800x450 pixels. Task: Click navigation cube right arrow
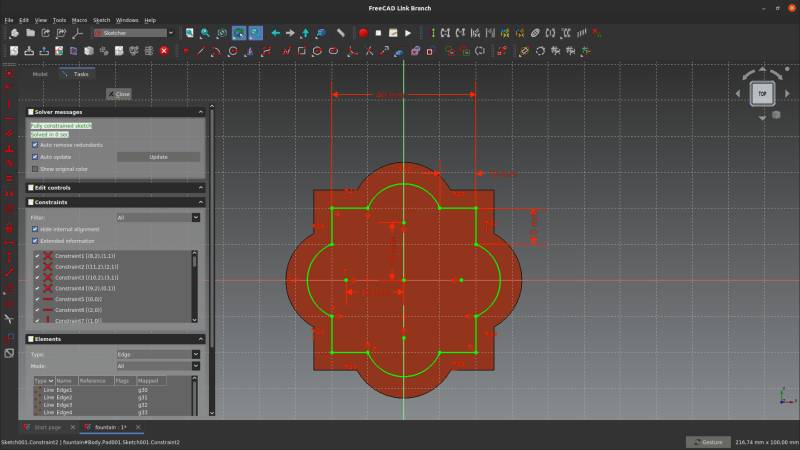click(x=787, y=94)
